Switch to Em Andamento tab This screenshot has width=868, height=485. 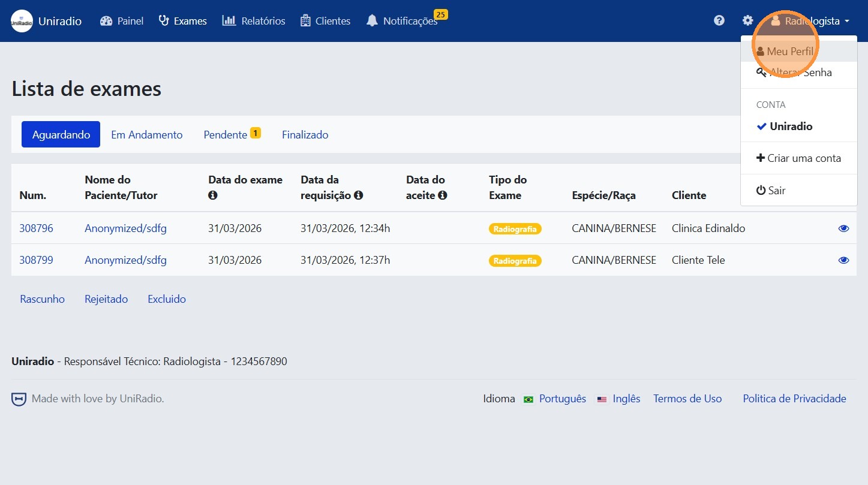146,135
